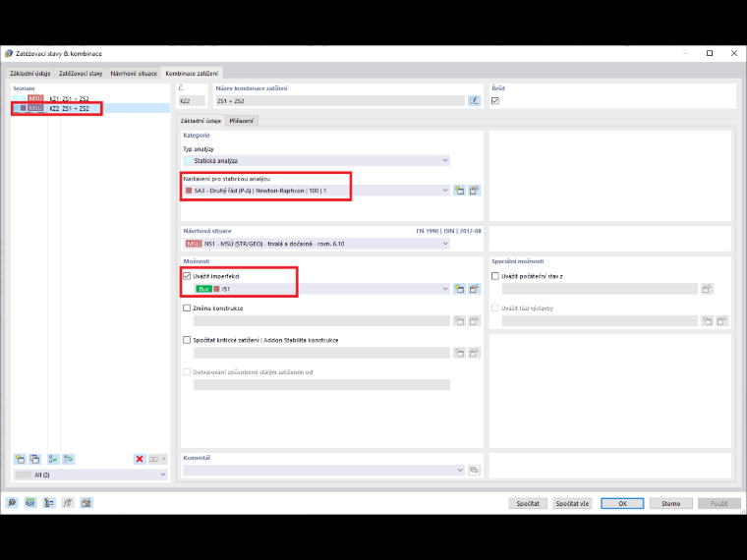Edit the selected static analysis settings
The width and height of the screenshot is (747, 560).
tap(474, 191)
